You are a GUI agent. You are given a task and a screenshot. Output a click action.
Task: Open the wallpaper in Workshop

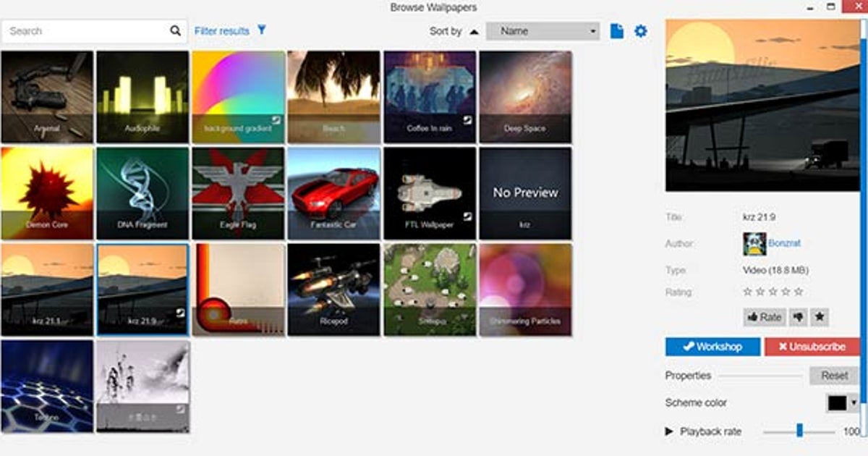tap(712, 347)
